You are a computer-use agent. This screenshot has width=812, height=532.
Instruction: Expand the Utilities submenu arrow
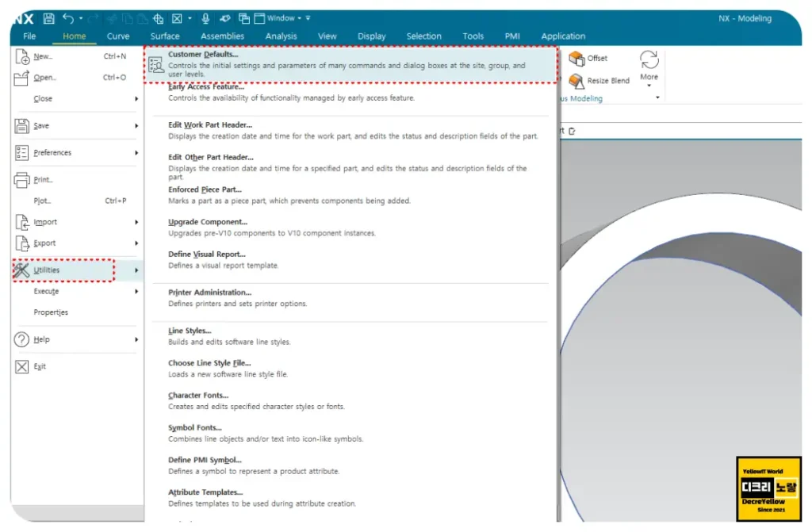(136, 270)
